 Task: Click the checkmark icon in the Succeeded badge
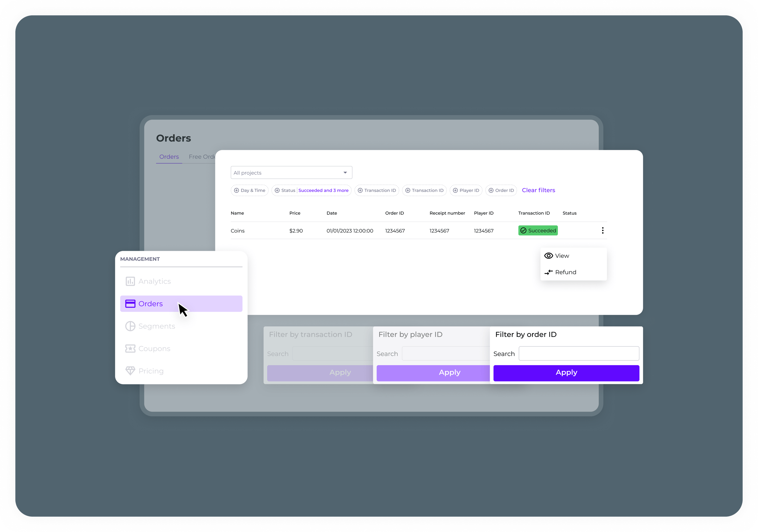click(523, 231)
